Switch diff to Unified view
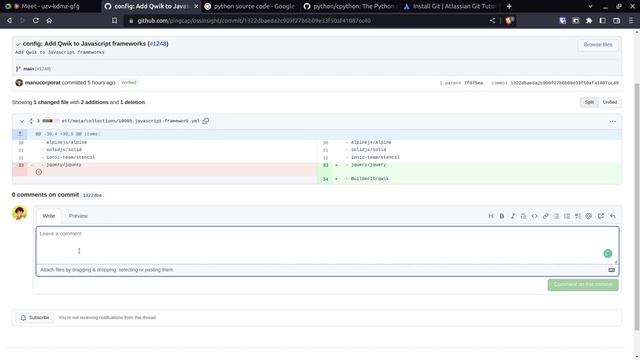Screen dimensions: 640x360 point(610,102)
